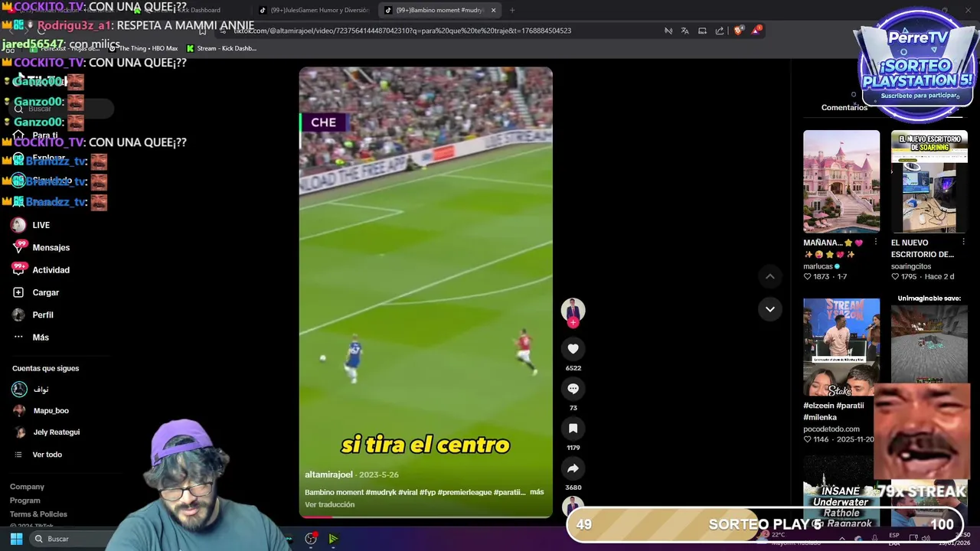
Task: Close the Bambino moment browser tab
Action: [x=493, y=10]
